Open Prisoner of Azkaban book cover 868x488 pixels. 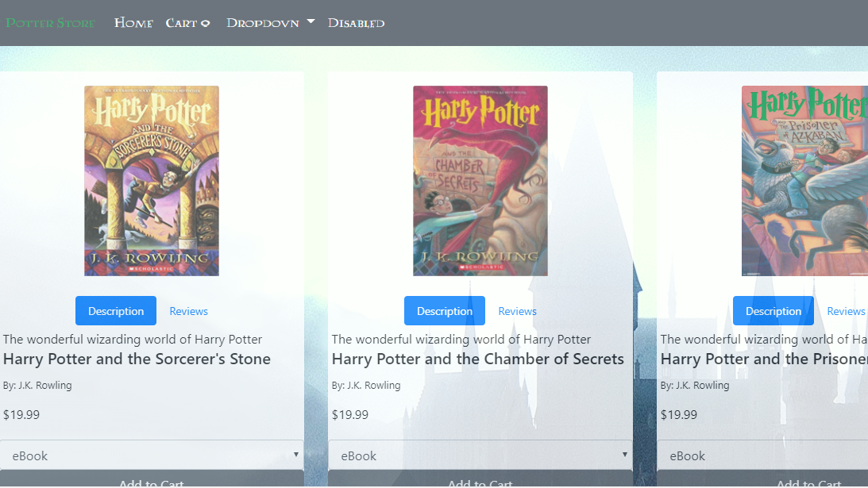[805, 181]
